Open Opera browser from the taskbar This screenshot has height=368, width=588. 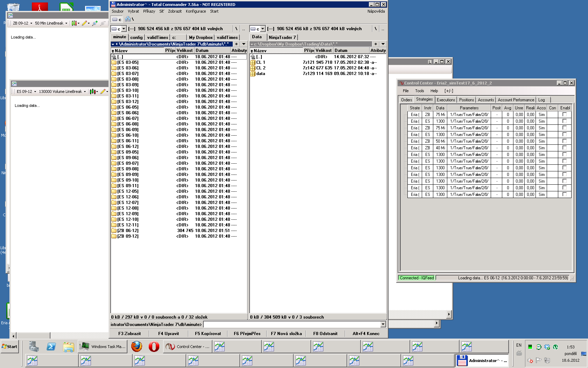tap(154, 347)
